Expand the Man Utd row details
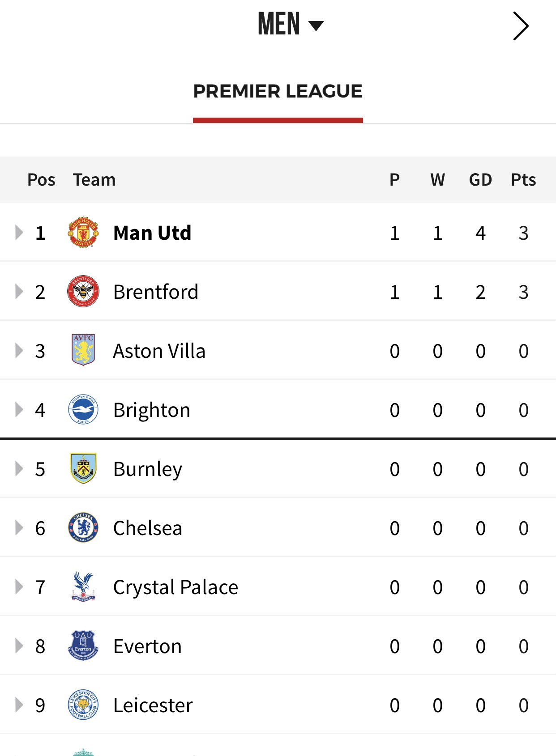Viewport: 556px width, 756px height. click(x=19, y=233)
